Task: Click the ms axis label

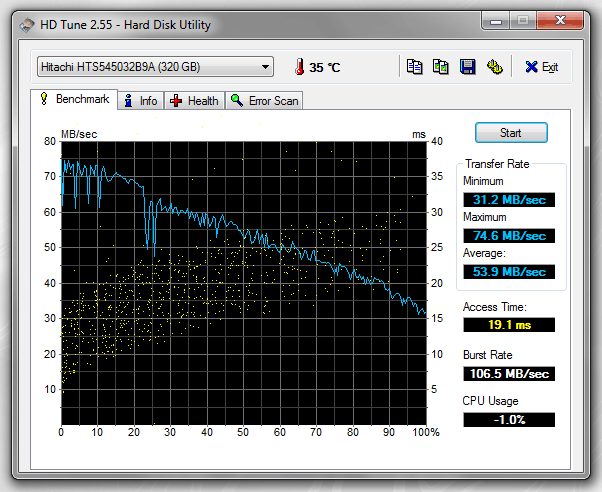Action: point(419,134)
